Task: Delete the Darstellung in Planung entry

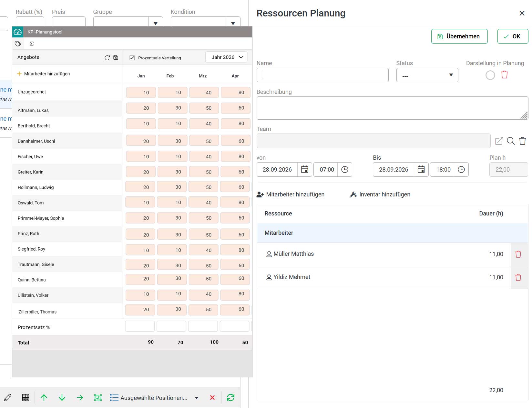Action: 505,75
